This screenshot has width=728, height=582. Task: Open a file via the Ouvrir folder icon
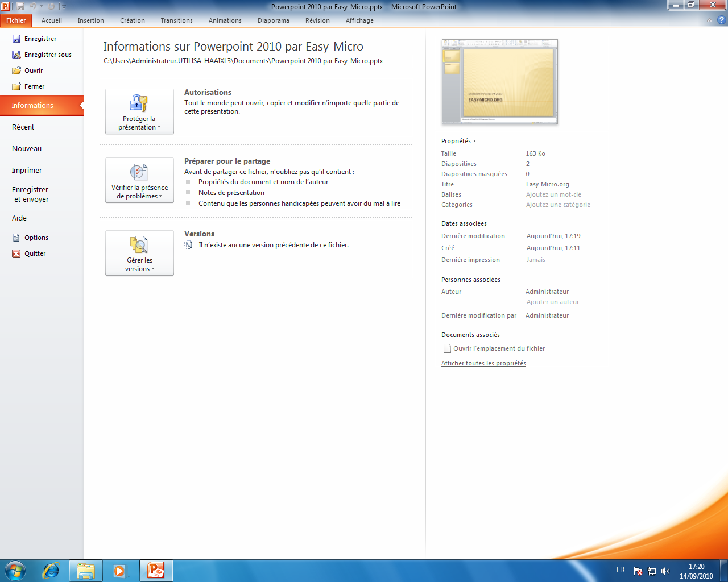click(x=16, y=70)
